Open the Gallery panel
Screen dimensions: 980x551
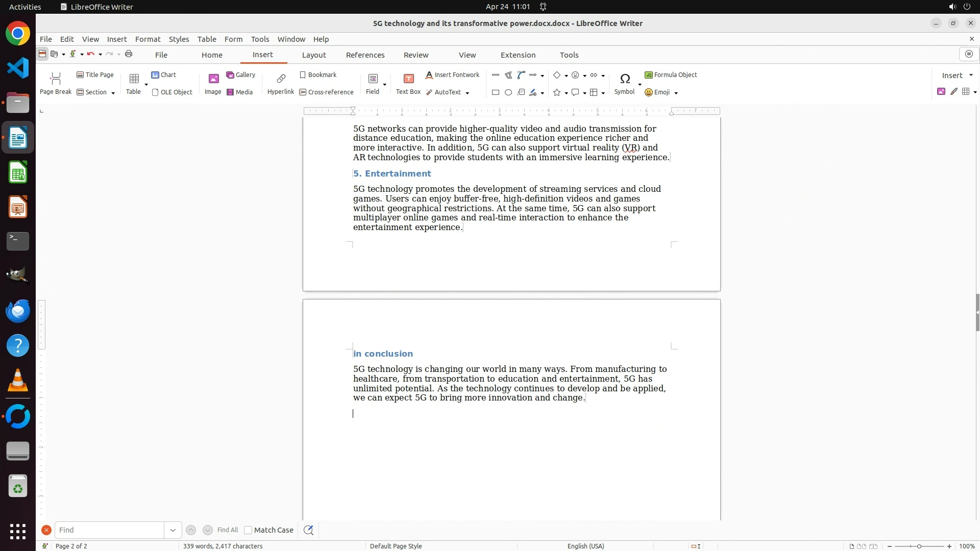[x=240, y=74]
